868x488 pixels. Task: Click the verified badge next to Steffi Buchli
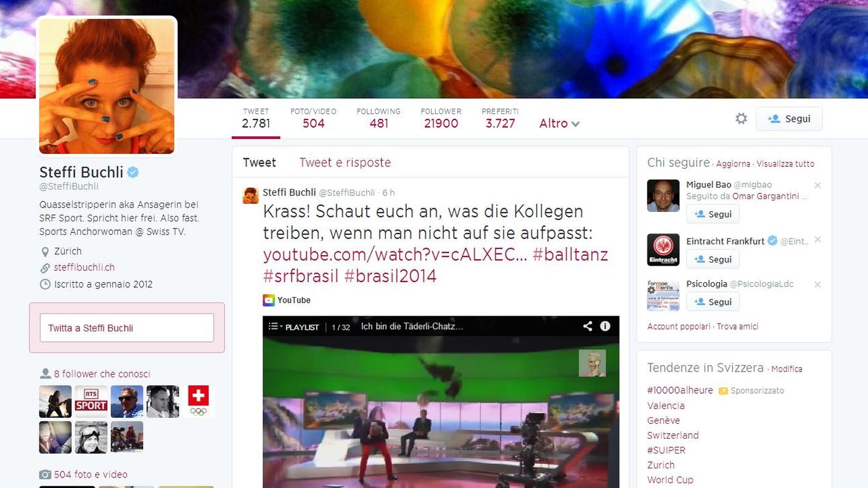[x=133, y=172]
